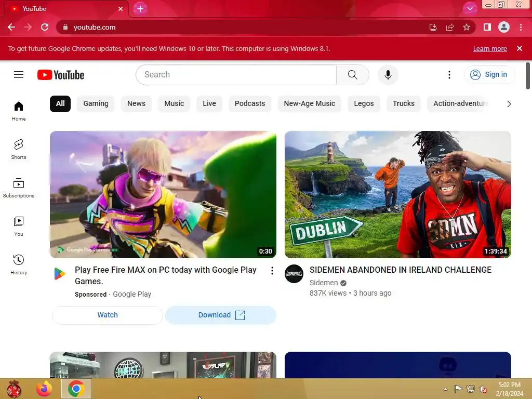Screen dimensions: 532x399
Task: Show hidden tray icons arrow
Action: click(x=445, y=389)
